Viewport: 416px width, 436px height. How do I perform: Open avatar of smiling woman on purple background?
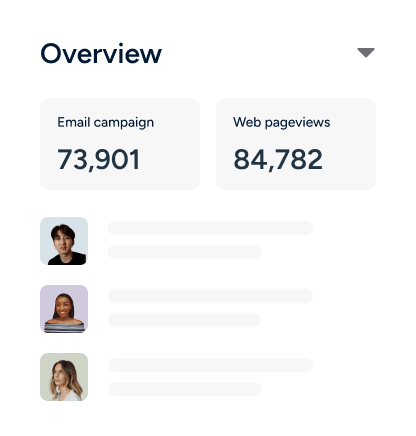pos(64,309)
